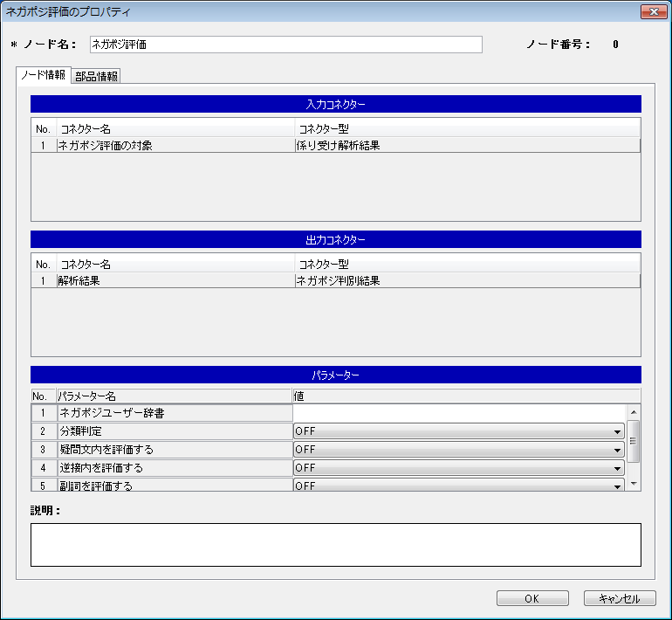Click the コネクター名 header in output connectors
The height and width of the screenshot is (620, 672).
click(x=175, y=265)
